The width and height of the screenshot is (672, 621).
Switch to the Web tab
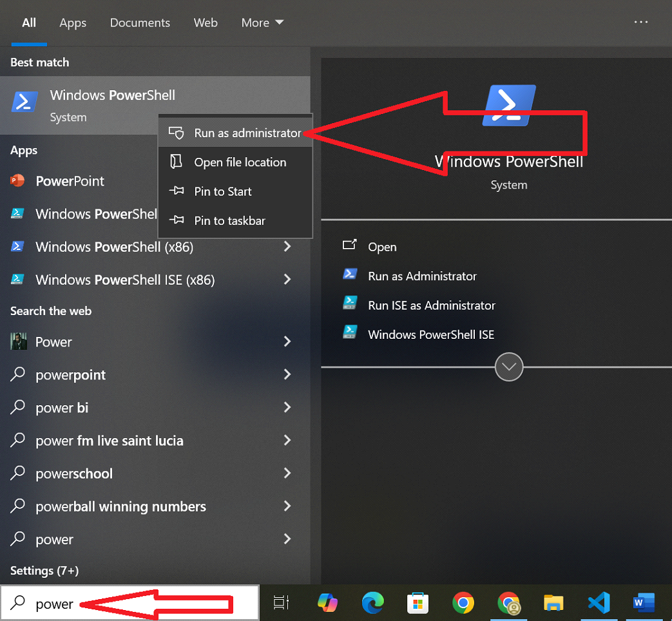[206, 23]
